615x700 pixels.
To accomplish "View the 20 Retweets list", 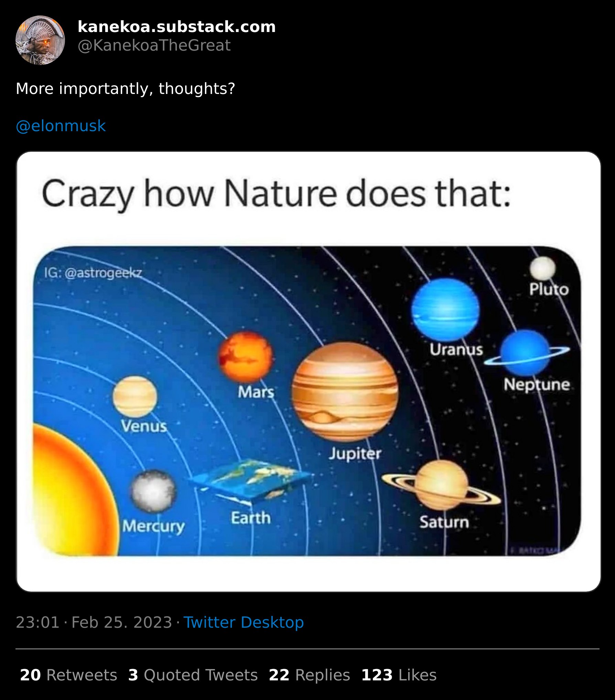I will point(68,675).
